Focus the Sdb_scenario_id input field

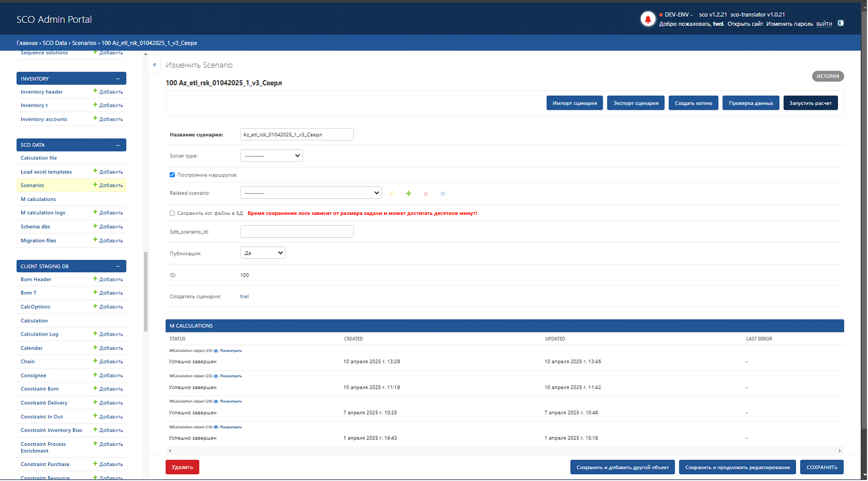coord(297,231)
